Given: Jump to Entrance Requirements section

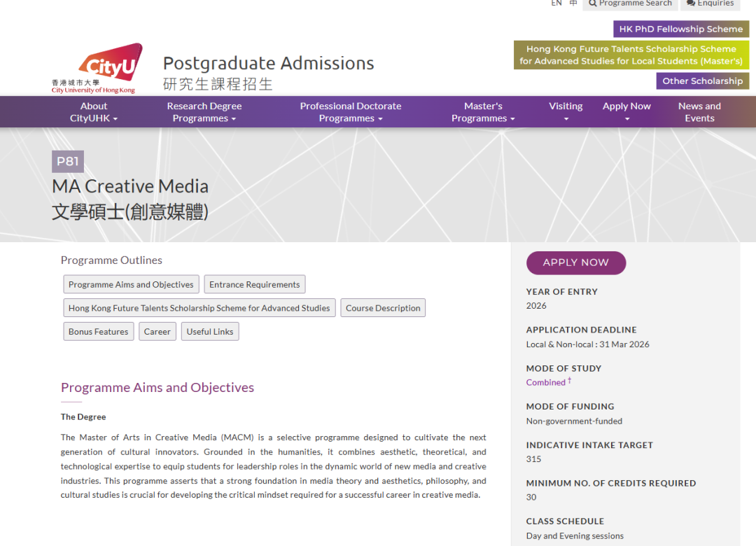Looking at the screenshot, I should 254,285.
